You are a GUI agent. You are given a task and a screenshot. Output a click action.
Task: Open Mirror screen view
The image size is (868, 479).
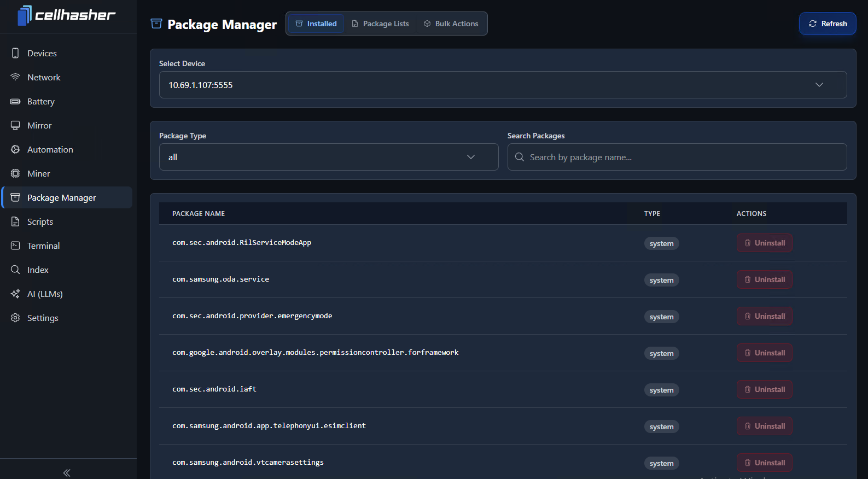tap(39, 125)
